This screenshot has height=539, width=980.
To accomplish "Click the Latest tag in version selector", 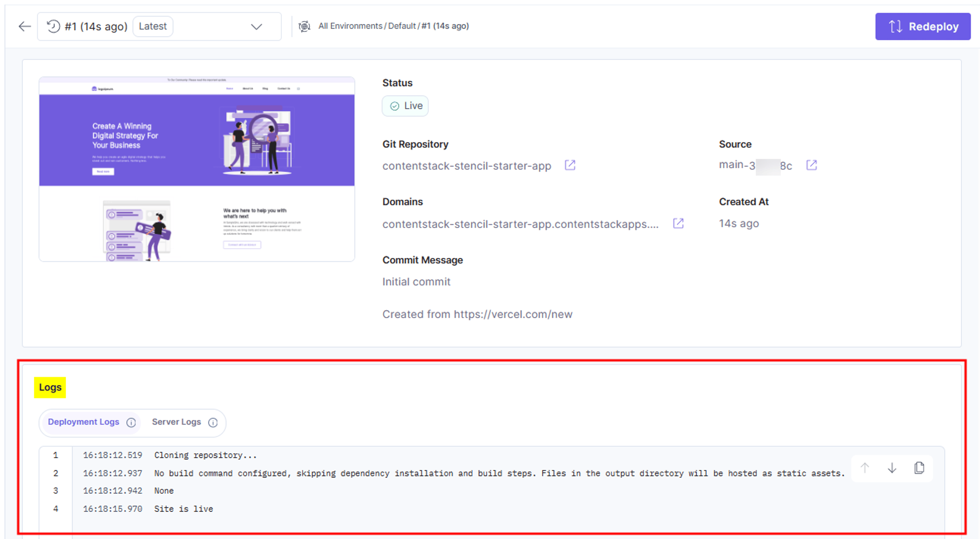I will (x=153, y=26).
